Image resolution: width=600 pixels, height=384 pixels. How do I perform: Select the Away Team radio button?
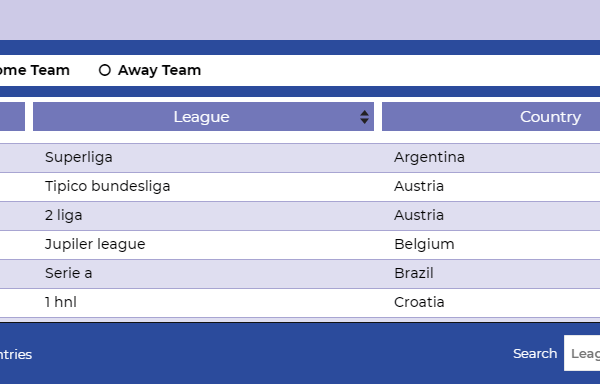click(x=104, y=70)
